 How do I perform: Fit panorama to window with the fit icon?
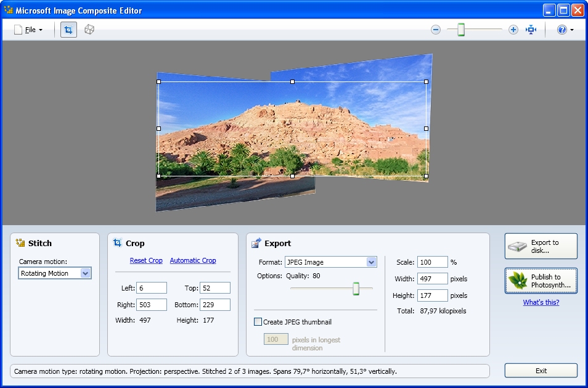(531, 29)
